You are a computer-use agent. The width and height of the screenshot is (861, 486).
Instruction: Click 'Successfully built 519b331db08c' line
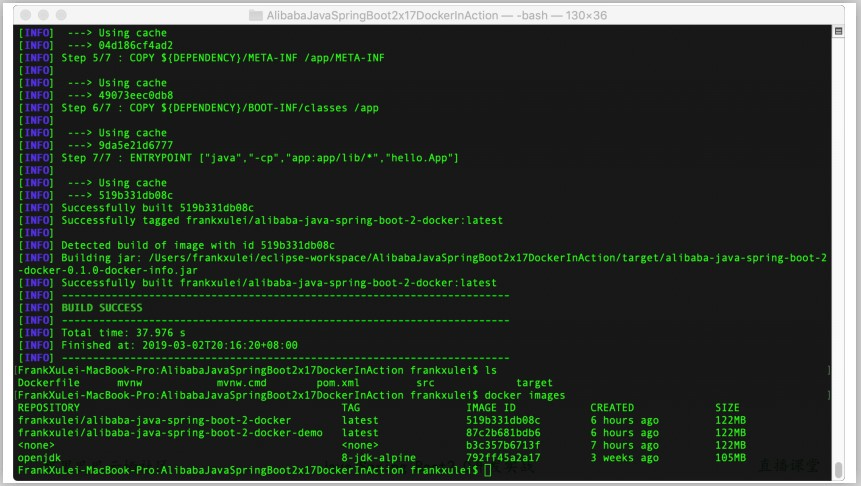157,208
